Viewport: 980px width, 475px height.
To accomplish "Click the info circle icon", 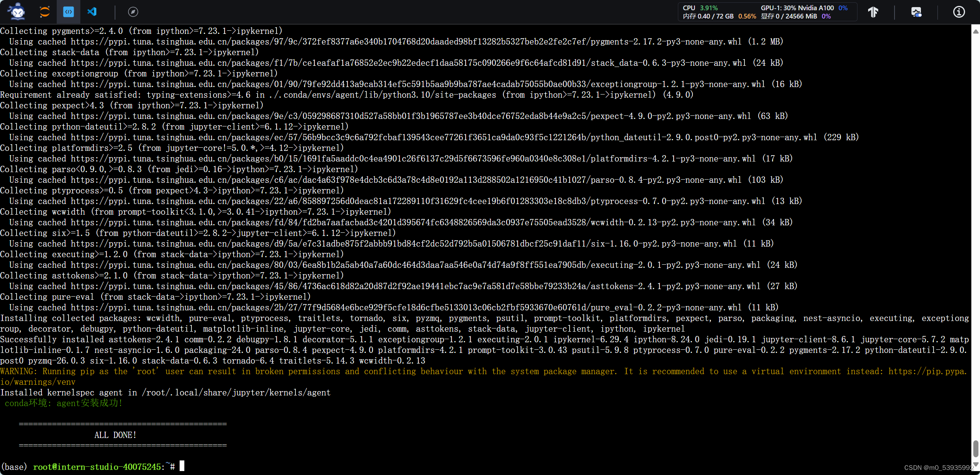I will pos(959,12).
